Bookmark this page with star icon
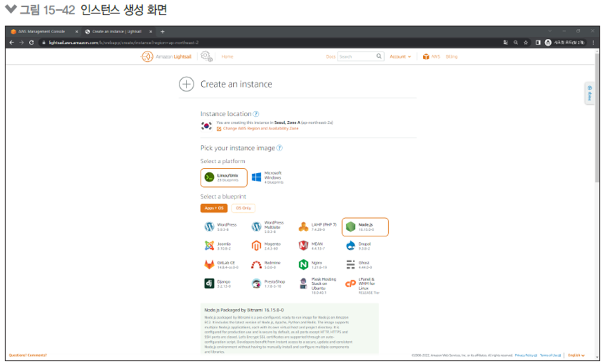Image resolution: width=605 pixels, height=364 pixels. tap(526, 42)
